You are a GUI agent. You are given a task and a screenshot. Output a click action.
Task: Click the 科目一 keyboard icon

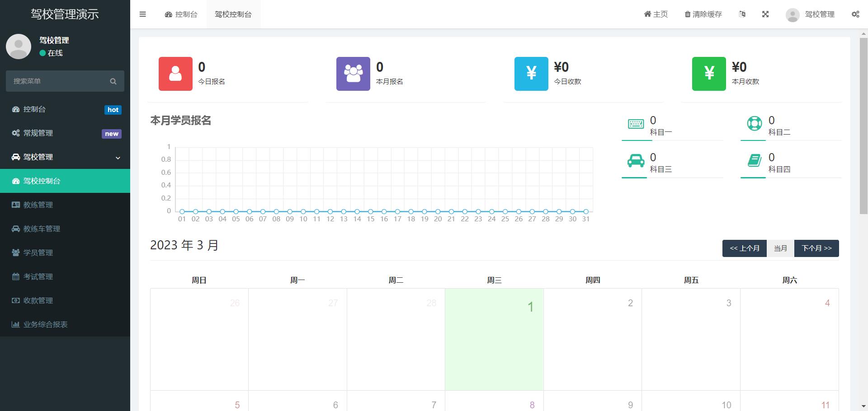pos(636,124)
